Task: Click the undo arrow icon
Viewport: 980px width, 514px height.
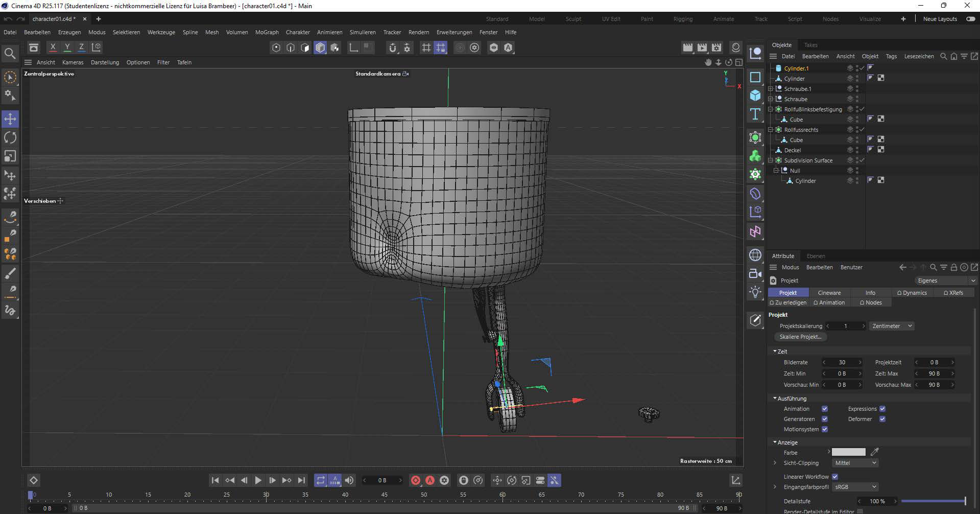Action: point(7,19)
